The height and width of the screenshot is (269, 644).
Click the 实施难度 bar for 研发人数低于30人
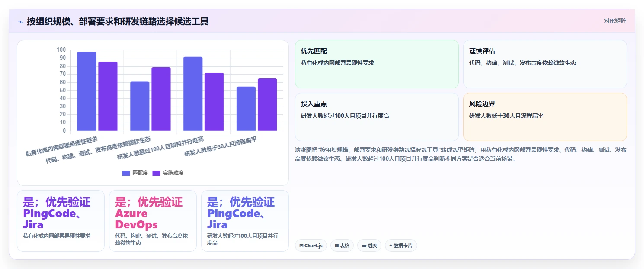coord(267,104)
